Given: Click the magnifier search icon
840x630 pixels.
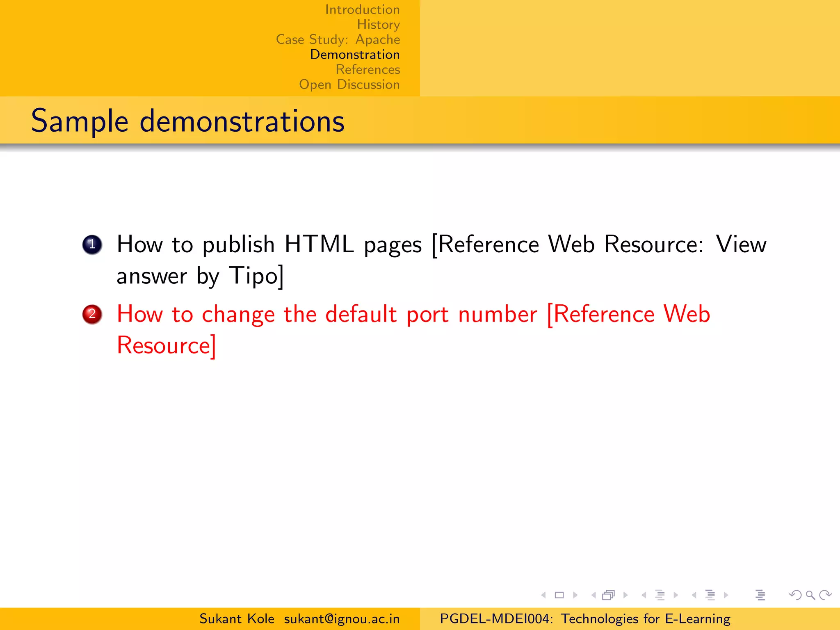Looking at the screenshot, I should pyautogui.click(x=810, y=595).
